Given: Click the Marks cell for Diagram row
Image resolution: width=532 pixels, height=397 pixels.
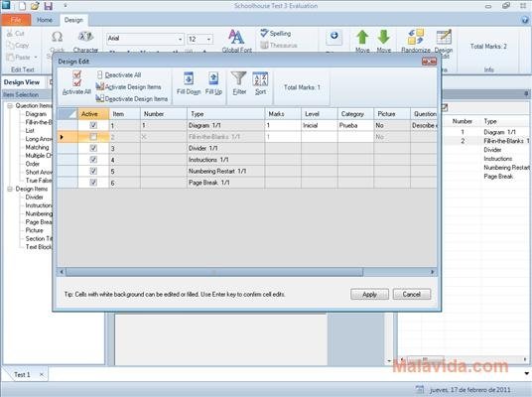Looking at the screenshot, I should 282,125.
